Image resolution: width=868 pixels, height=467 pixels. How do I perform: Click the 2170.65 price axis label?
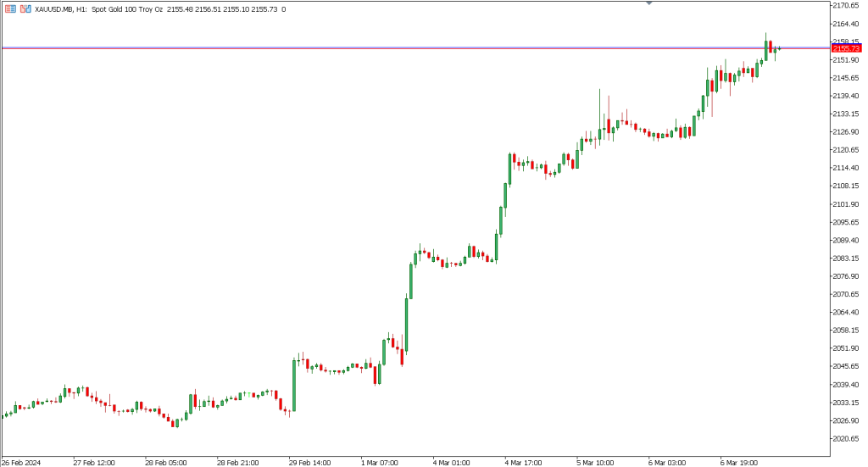tap(846, 6)
